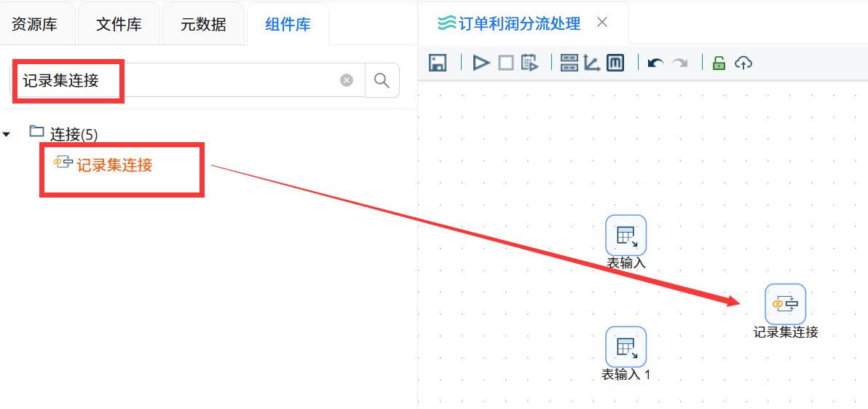Select the 记录集连接 node on the canvas
The width and height of the screenshot is (868, 409).
click(x=785, y=304)
